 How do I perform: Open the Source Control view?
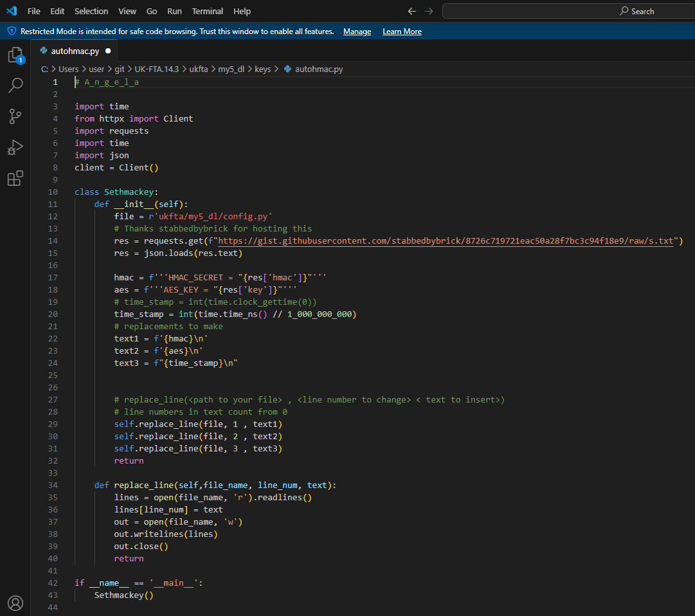point(15,116)
